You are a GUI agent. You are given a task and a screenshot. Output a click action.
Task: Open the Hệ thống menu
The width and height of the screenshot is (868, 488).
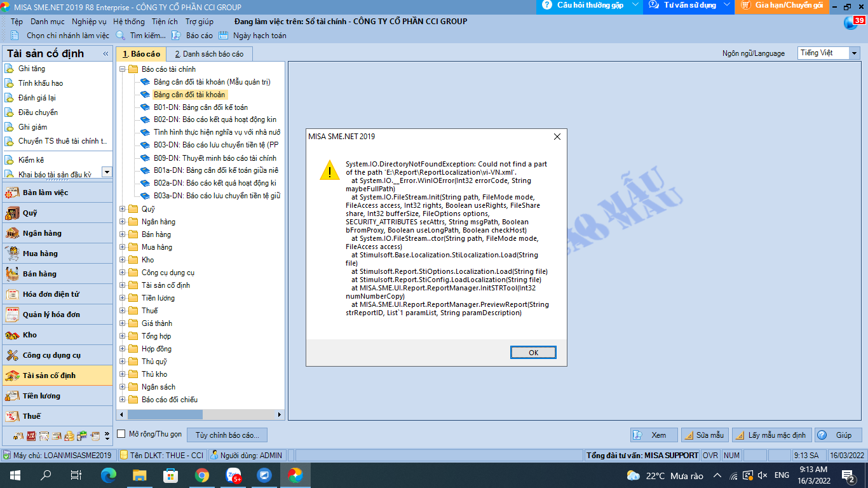pyautogui.click(x=129, y=22)
